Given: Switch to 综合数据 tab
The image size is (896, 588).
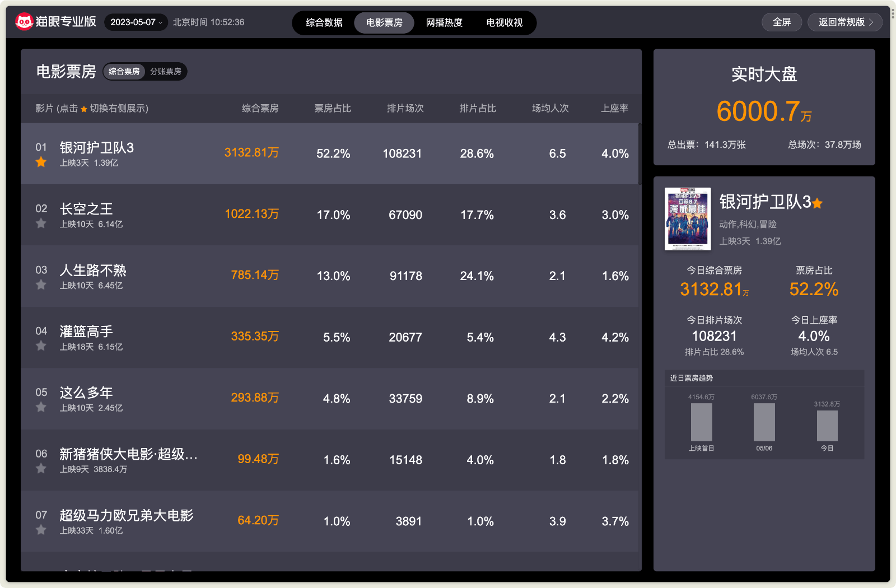Looking at the screenshot, I should click(324, 22).
